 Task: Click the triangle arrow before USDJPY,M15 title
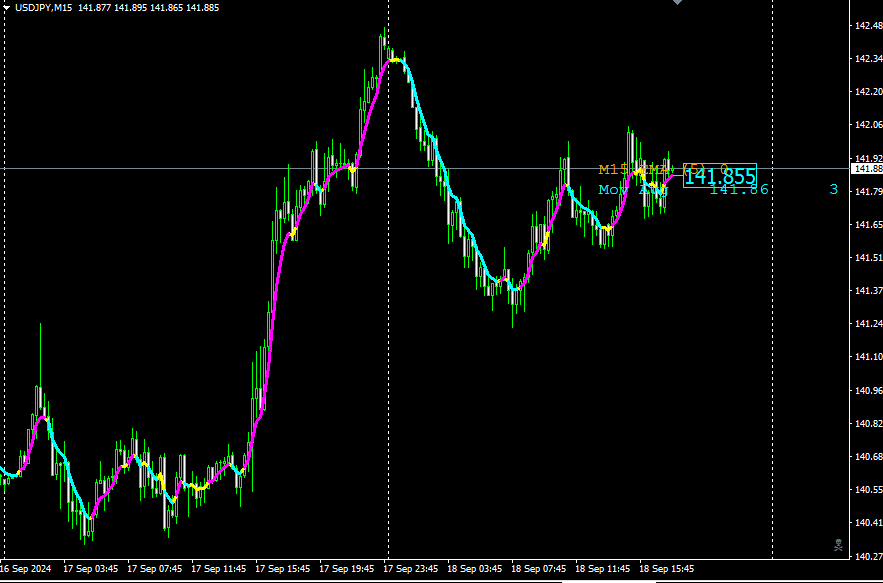(x=7, y=8)
